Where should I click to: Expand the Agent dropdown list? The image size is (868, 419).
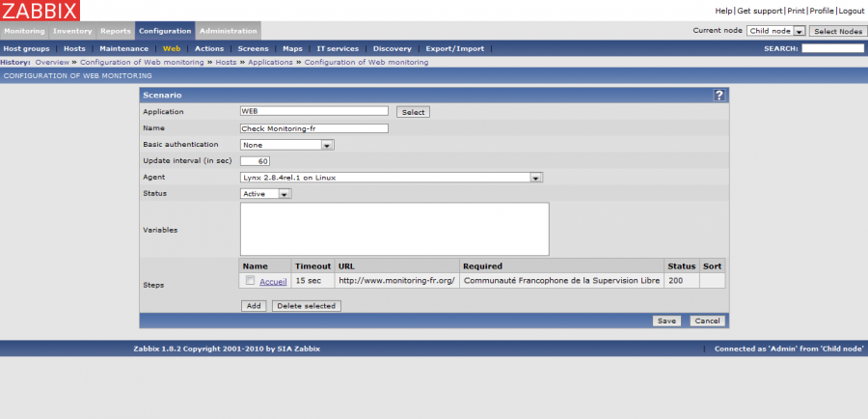click(x=392, y=178)
